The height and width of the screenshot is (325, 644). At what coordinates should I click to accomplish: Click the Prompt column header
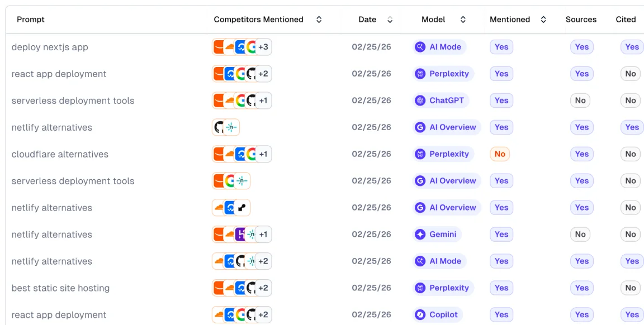(31, 19)
